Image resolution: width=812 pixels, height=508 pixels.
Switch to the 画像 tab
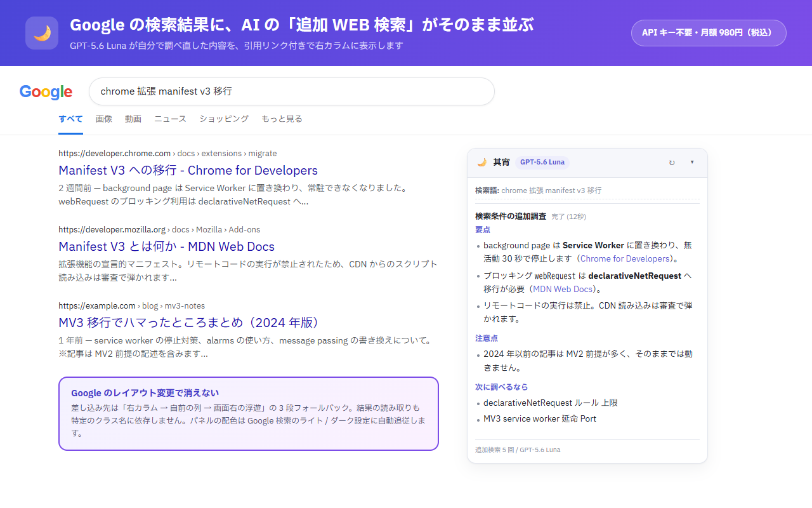point(104,119)
